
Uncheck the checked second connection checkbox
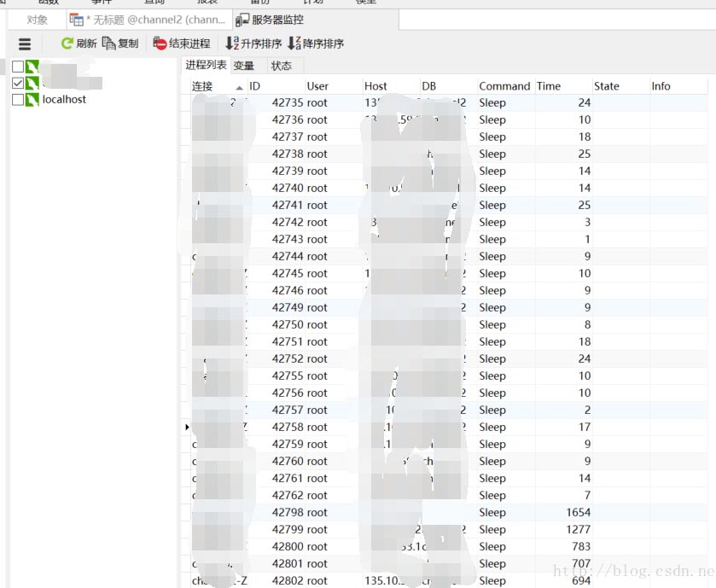18,84
